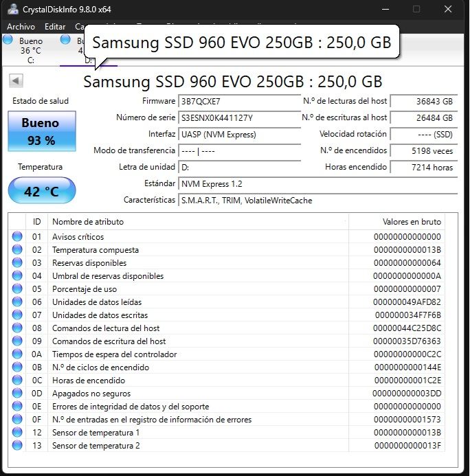Select raw value 00000044C25D8C
470x476 pixels.
pyautogui.click(x=407, y=328)
